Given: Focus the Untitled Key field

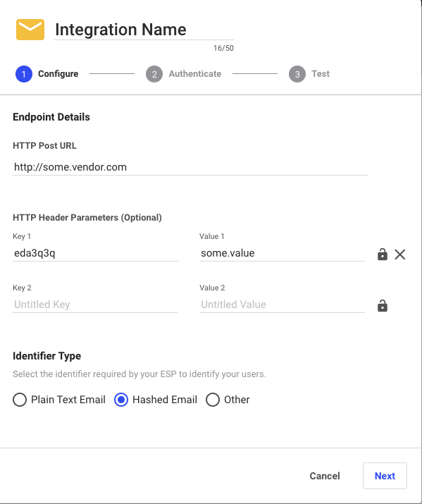Looking at the screenshot, I should pos(95,305).
